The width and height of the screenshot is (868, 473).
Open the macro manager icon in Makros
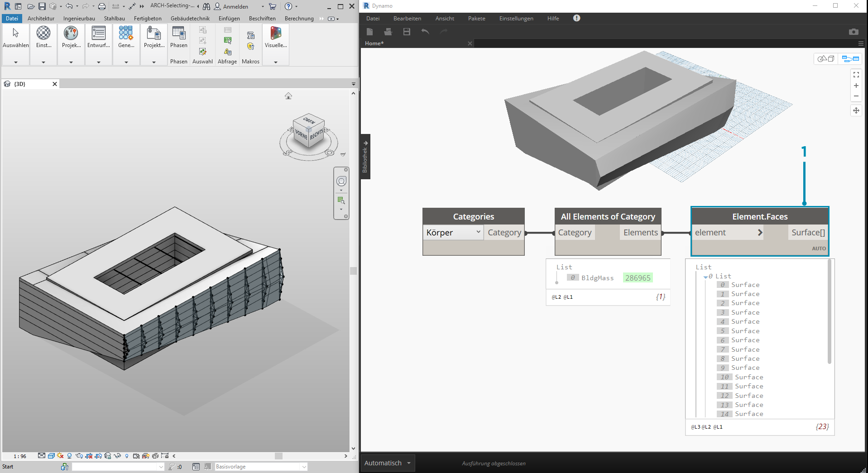point(251,35)
